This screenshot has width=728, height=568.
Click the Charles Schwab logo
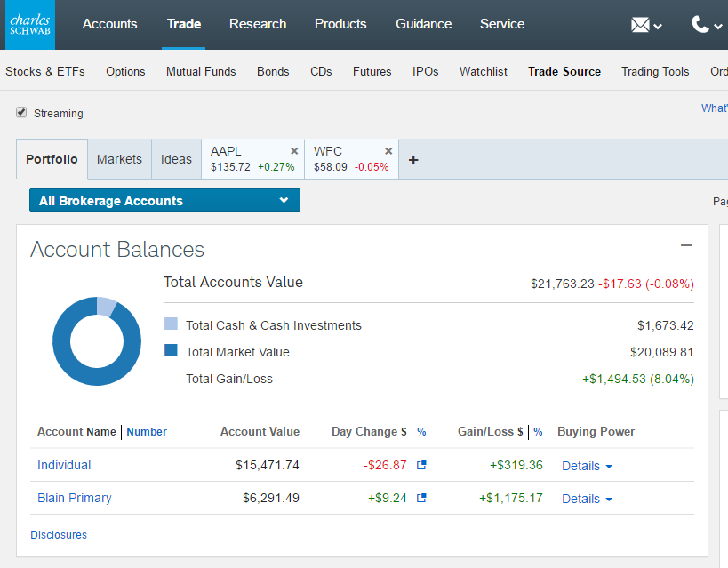(30, 25)
